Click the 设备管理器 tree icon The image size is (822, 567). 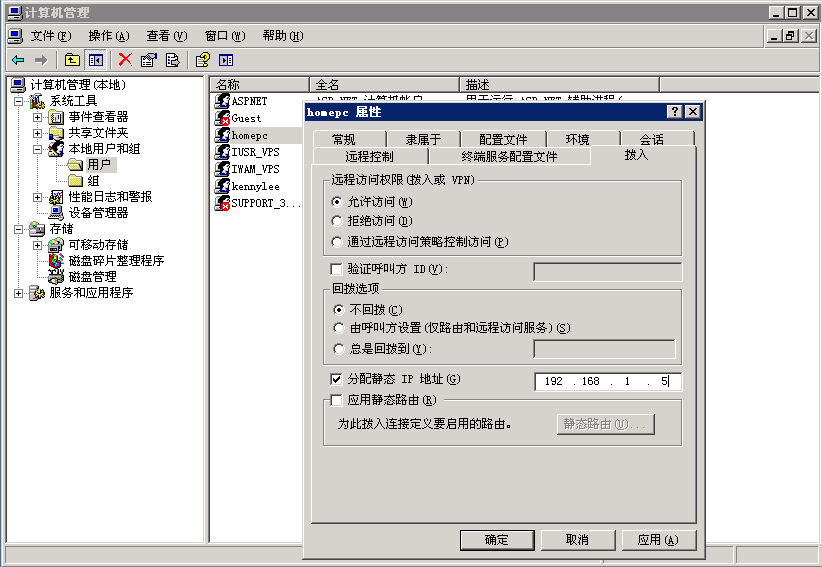(56, 213)
